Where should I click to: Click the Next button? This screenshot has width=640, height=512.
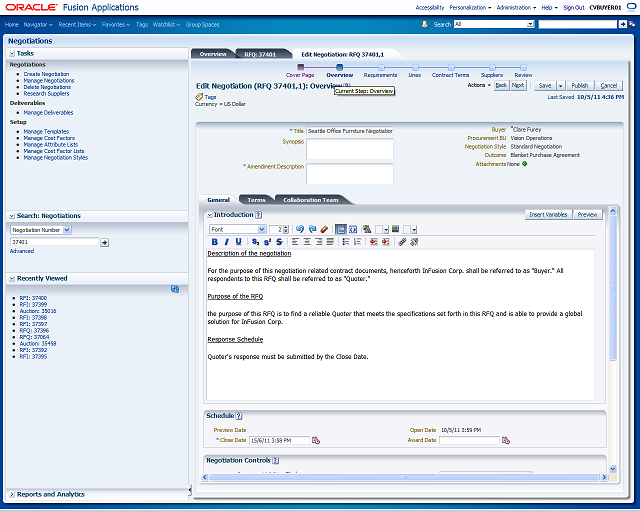[518, 85]
